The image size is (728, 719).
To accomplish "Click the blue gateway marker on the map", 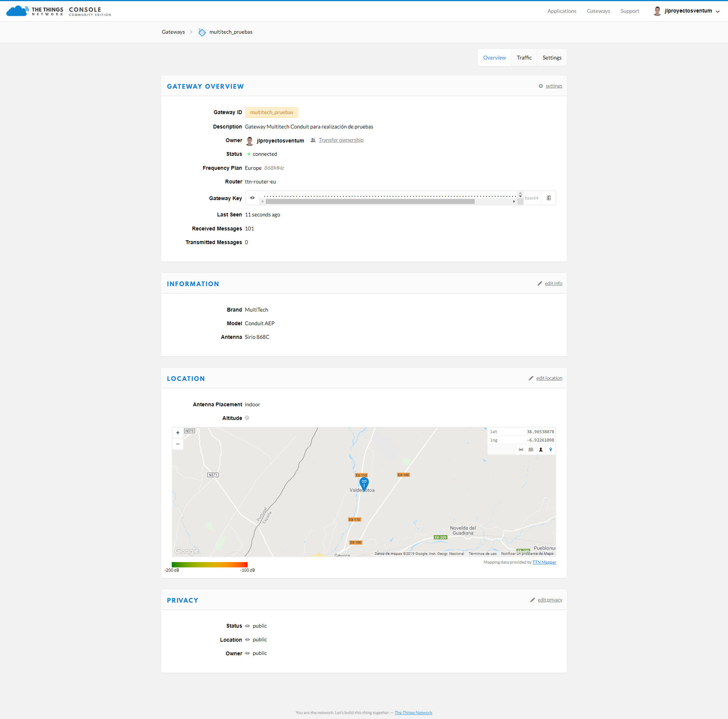I will [x=364, y=484].
